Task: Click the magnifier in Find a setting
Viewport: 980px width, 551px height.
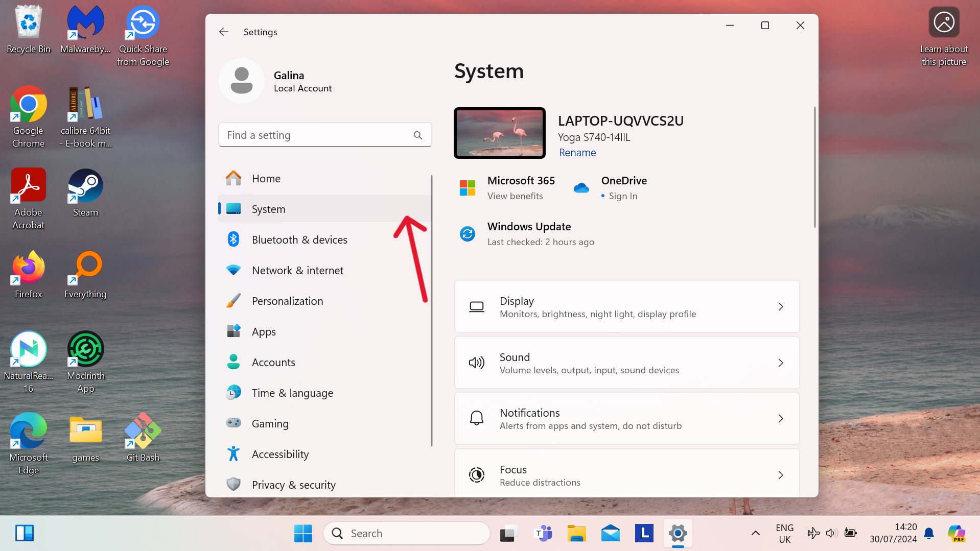Action: click(418, 135)
